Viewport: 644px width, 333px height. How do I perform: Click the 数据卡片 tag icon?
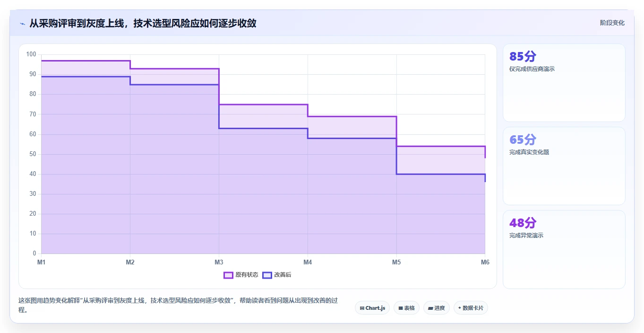click(x=460, y=308)
